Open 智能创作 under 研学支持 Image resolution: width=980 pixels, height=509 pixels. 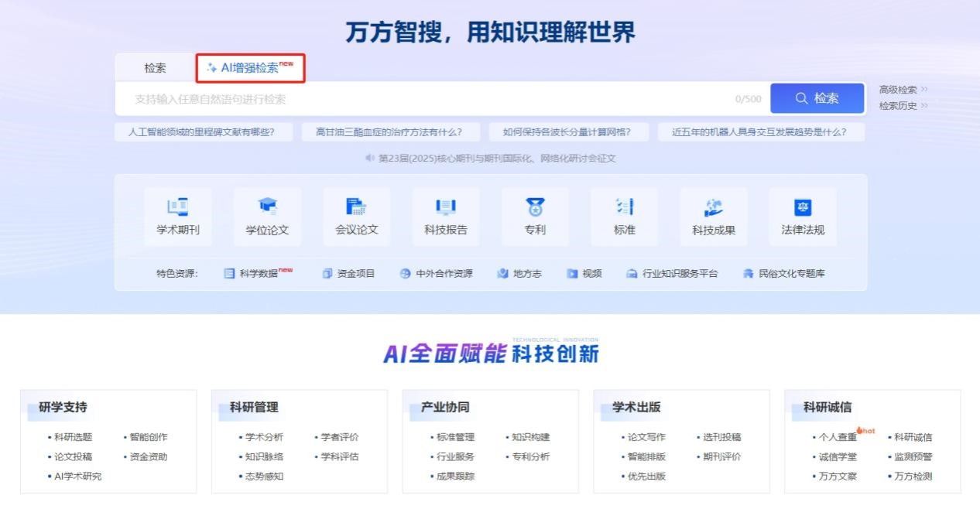point(149,437)
